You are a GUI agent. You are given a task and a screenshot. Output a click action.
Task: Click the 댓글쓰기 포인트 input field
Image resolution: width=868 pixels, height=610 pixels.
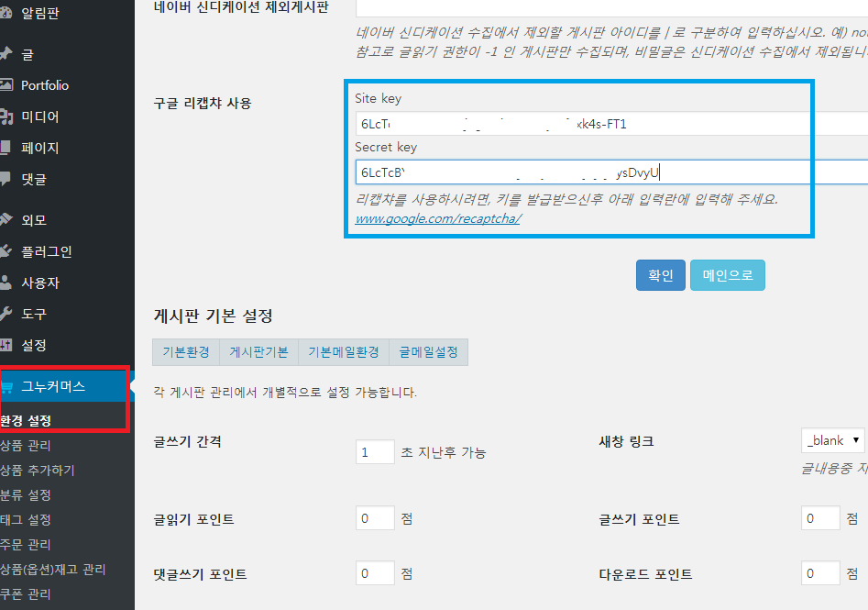[375, 573]
